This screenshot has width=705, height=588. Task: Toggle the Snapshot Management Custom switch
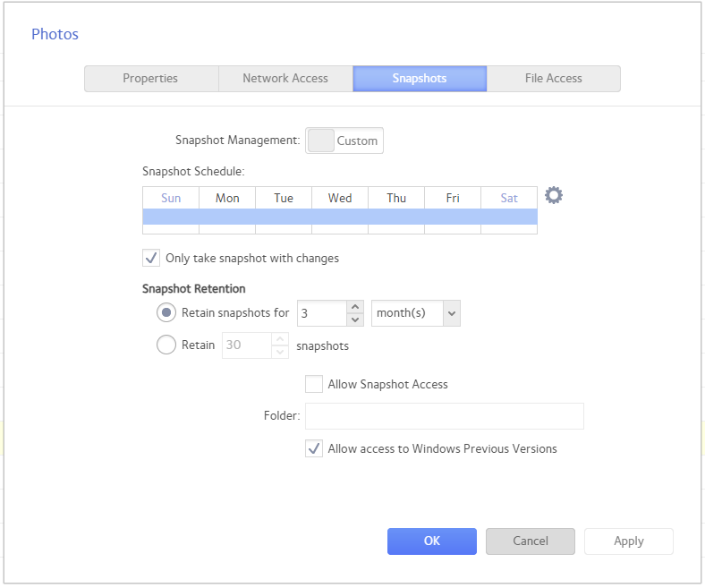click(x=344, y=141)
